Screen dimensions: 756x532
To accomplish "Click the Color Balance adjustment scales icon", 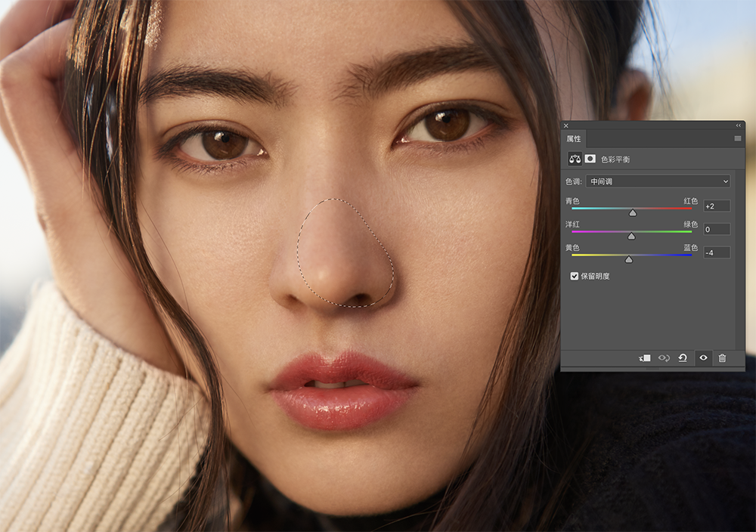I will (575, 159).
